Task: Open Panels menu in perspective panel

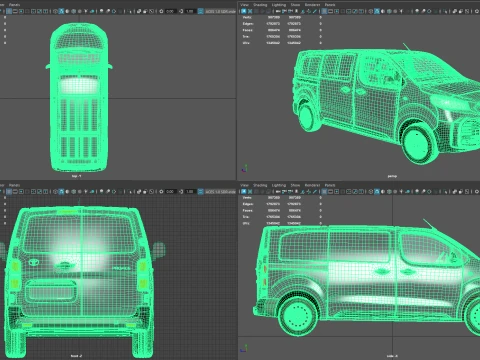Action: click(x=330, y=5)
